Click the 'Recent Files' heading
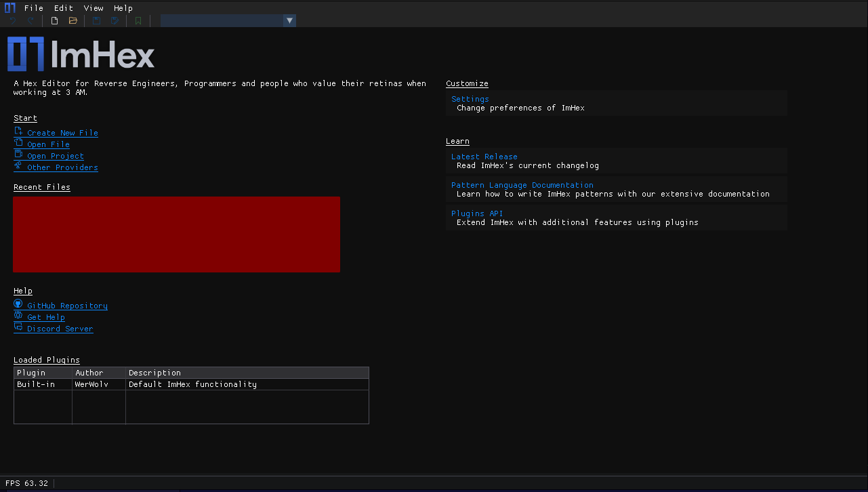This screenshot has width=868, height=492. pos(42,187)
